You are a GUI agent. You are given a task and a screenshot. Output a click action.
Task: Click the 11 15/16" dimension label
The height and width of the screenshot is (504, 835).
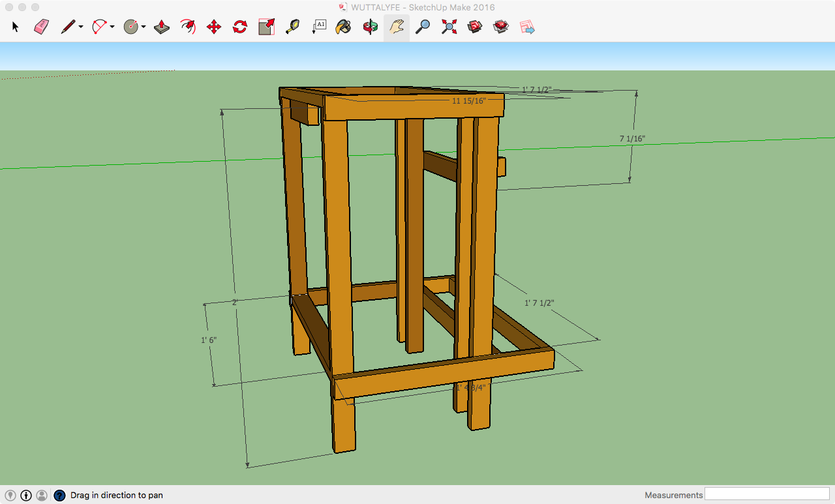pyautogui.click(x=469, y=100)
